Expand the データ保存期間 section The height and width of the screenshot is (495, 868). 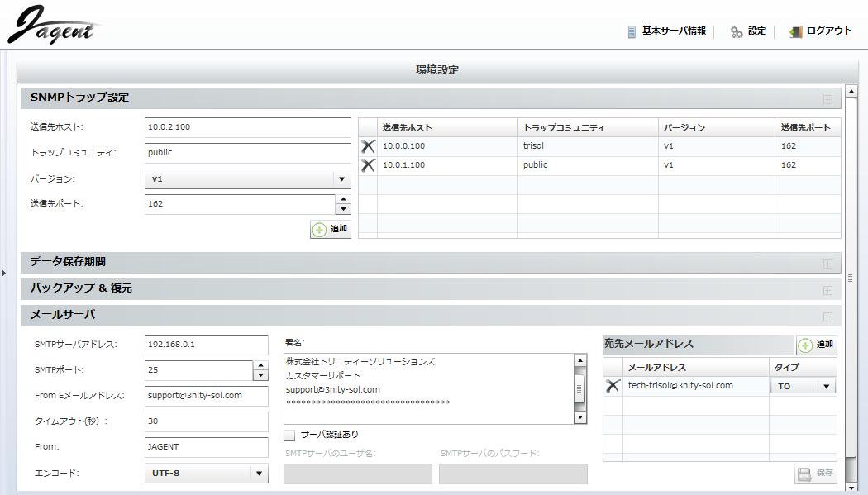tap(827, 264)
